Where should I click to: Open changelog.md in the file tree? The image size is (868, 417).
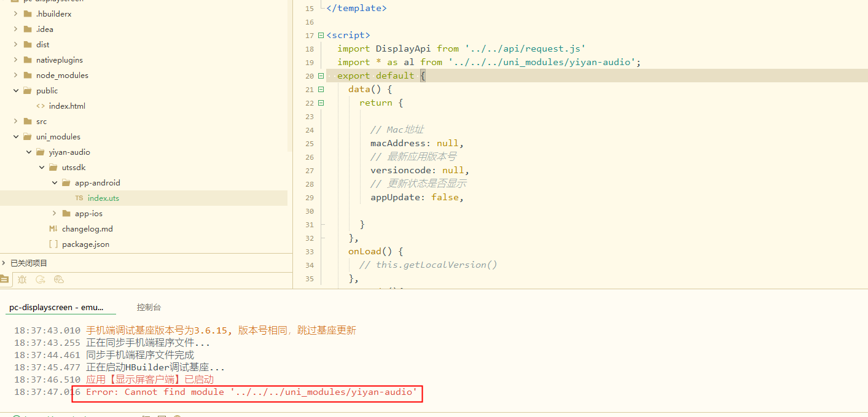87,229
